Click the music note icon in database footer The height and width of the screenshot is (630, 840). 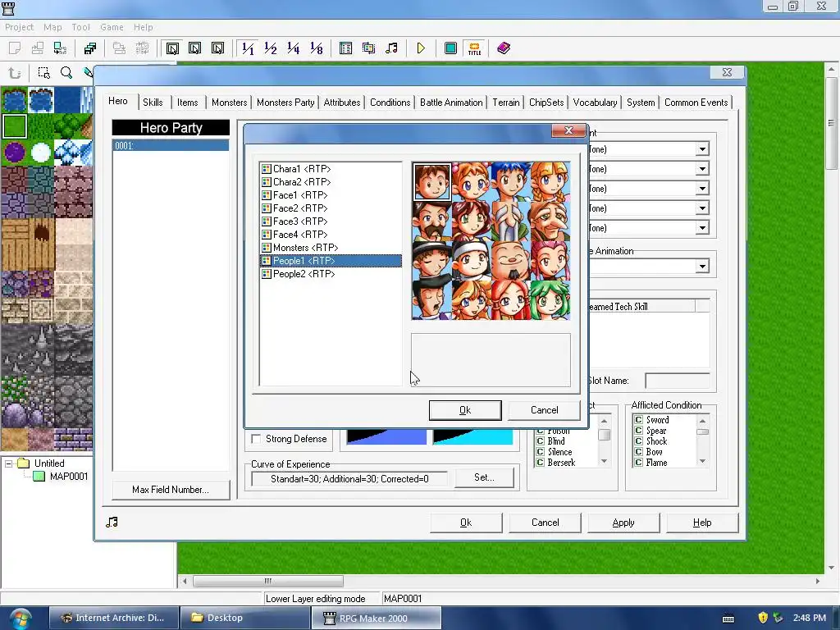coord(112,523)
